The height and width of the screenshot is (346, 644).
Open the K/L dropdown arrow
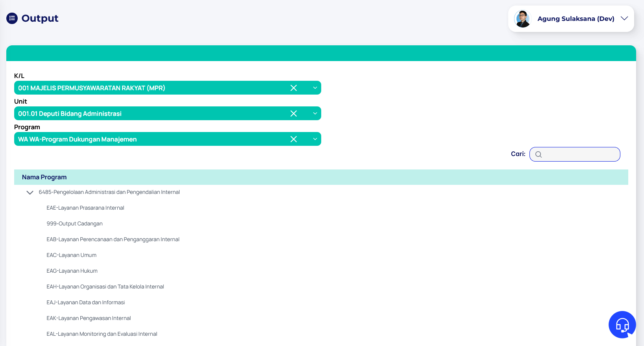click(x=315, y=88)
